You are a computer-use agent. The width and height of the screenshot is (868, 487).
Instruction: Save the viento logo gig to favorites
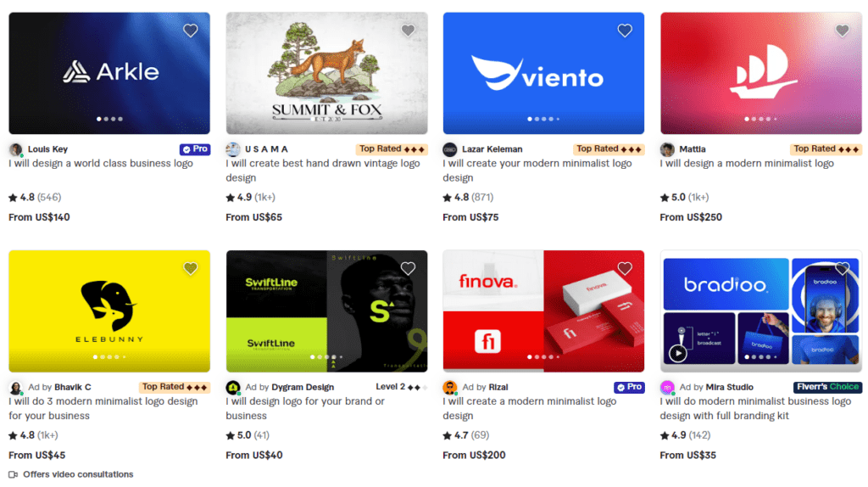[625, 31]
